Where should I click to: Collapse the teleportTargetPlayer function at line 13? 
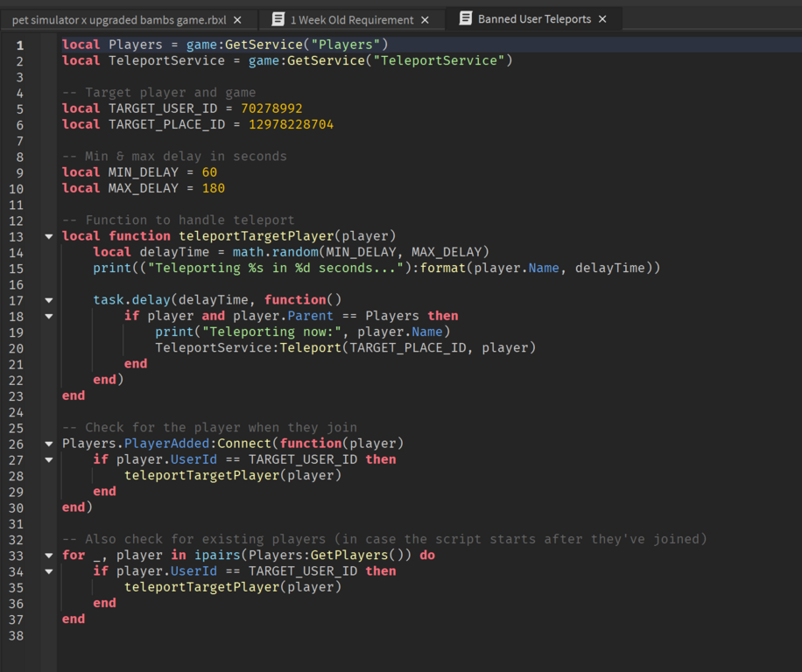click(49, 236)
